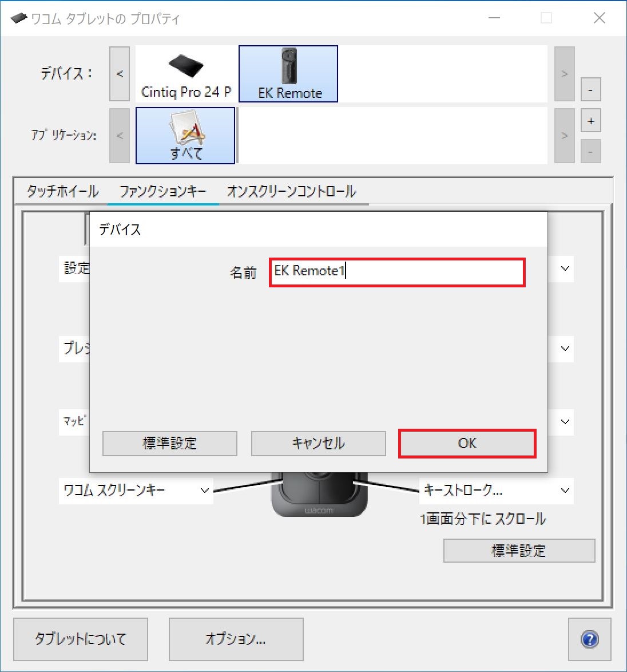
Task: Switch to the ファンクションキー tab
Action: click(162, 191)
